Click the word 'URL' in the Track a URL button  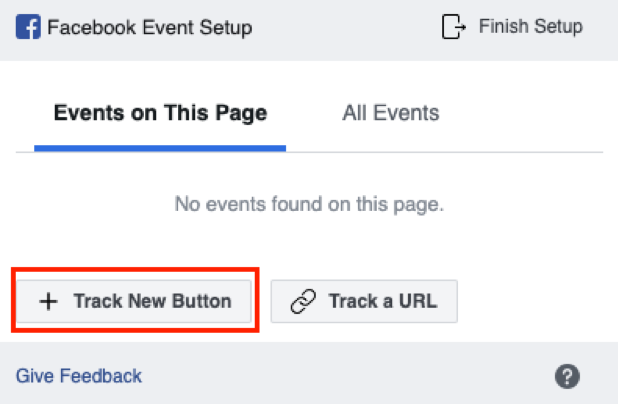[x=418, y=302]
